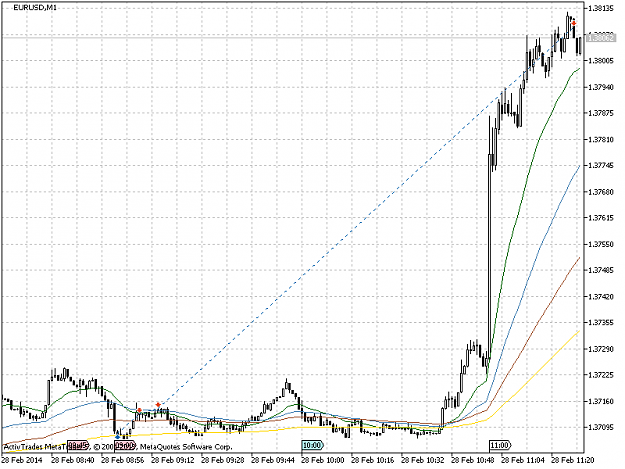Viewport: 625px width, 469px height.
Task: Click the red trade marker at chart top-right
Action: click(x=574, y=24)
